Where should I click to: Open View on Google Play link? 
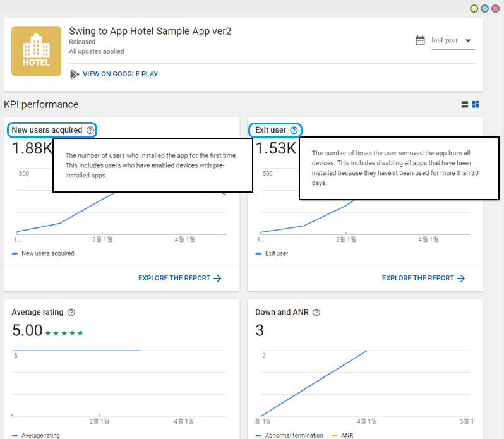coord(120,74)
